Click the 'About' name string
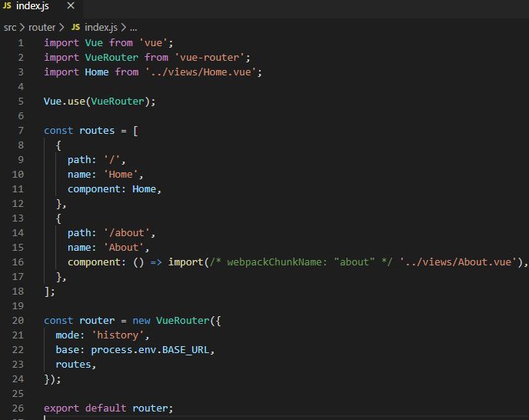The height and width of the screenshot is (420, 529). point(124,248)
